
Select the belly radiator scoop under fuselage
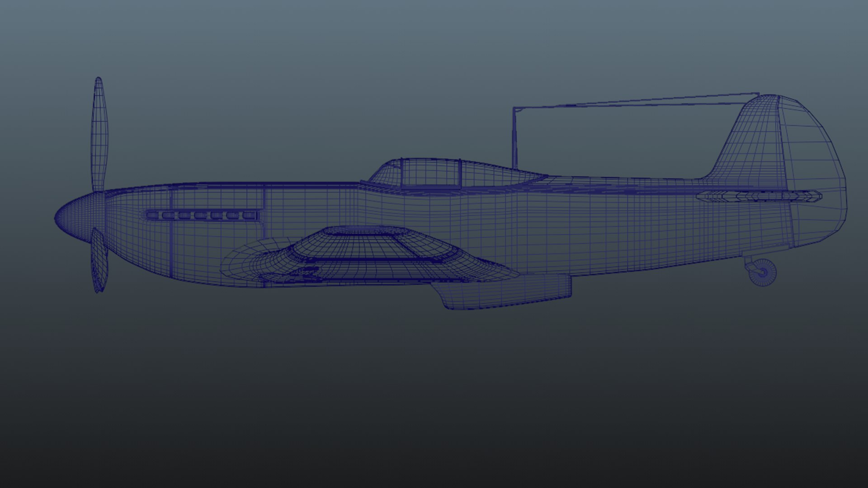502,292
